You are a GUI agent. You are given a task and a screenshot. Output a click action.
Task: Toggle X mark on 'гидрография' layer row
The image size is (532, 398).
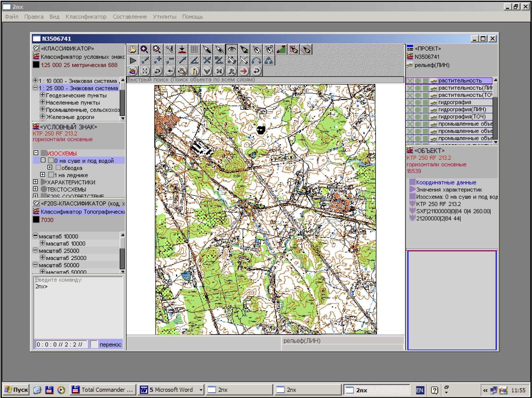[410, 102]
